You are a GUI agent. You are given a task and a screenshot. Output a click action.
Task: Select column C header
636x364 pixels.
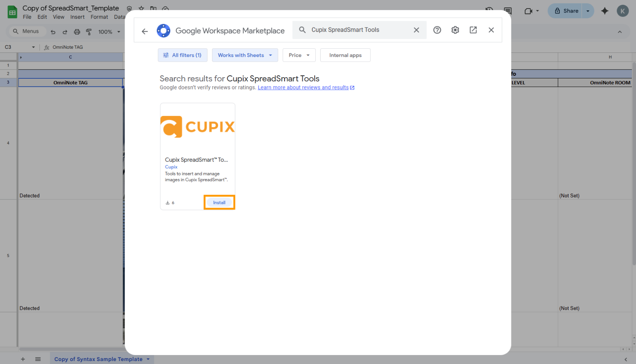(x=71, y=57)
